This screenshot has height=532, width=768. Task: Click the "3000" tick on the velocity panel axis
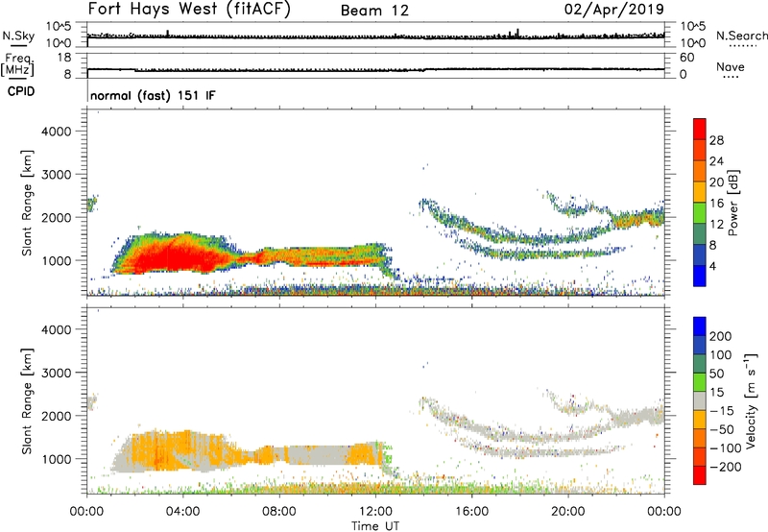pos(57,373)
